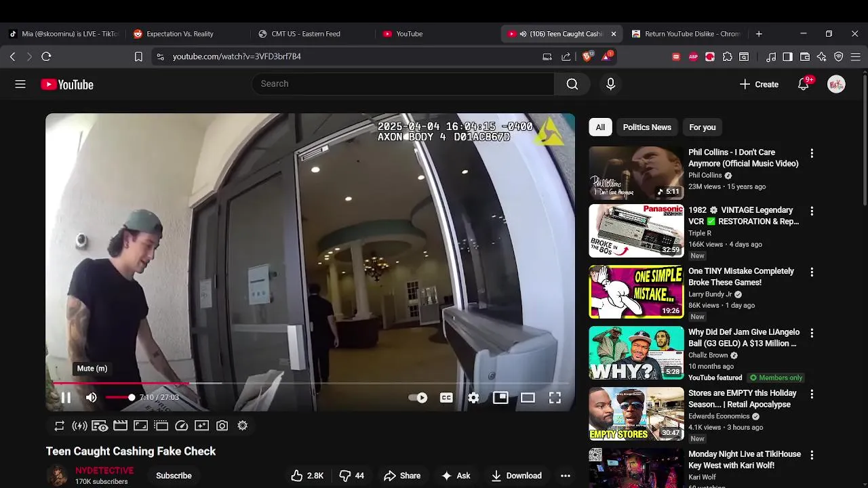
Task: Open a new browser tab
Action: 759,34
